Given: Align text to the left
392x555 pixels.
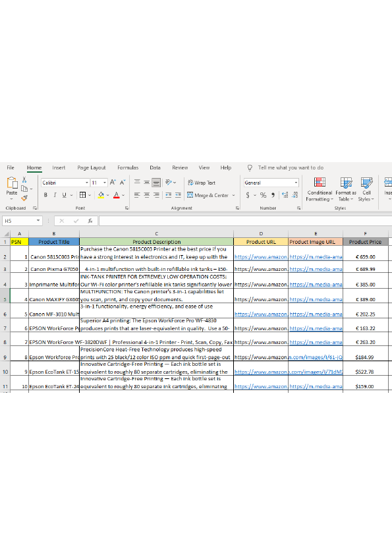Looking at the screenshot, I should pos(137,195).
